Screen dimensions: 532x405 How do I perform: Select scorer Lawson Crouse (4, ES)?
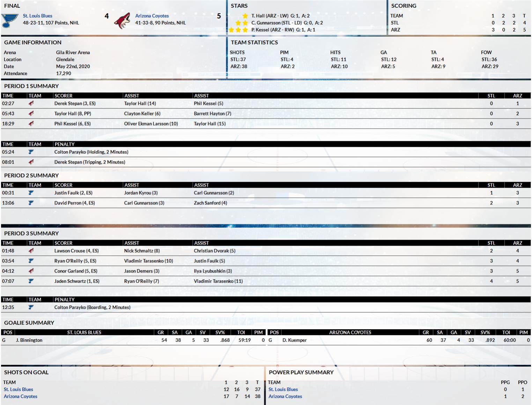coord(76,251)
